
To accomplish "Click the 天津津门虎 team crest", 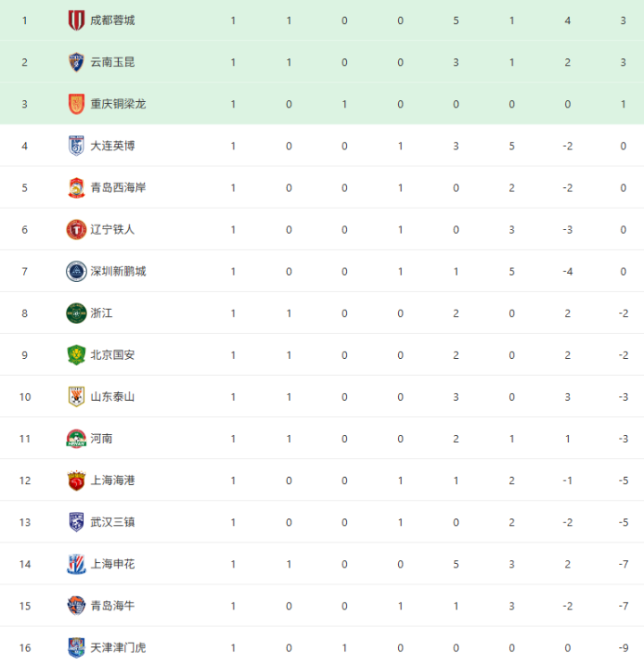I will [x=76, y=647].
